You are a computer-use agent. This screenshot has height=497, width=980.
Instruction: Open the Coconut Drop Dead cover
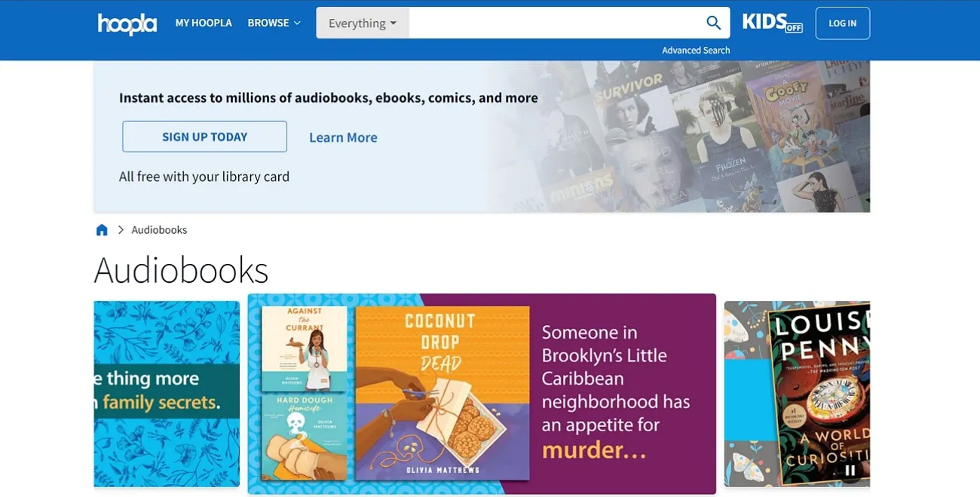442,393
